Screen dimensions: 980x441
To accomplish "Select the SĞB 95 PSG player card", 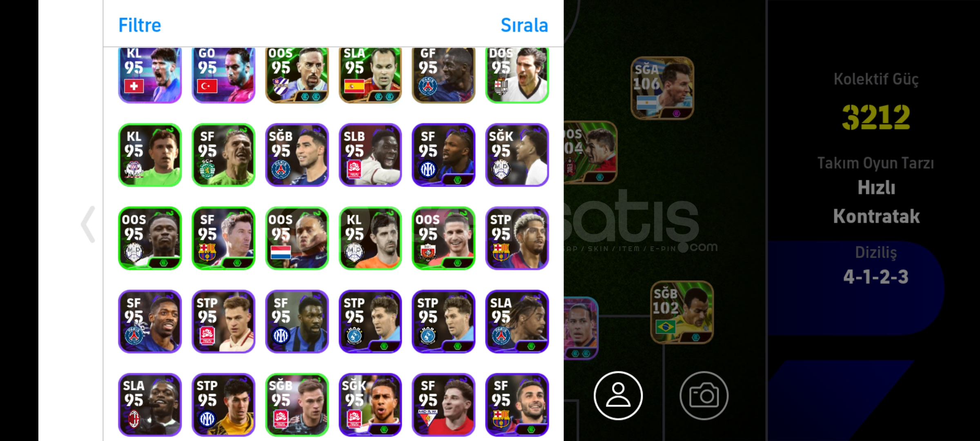I will pos(297,155).
